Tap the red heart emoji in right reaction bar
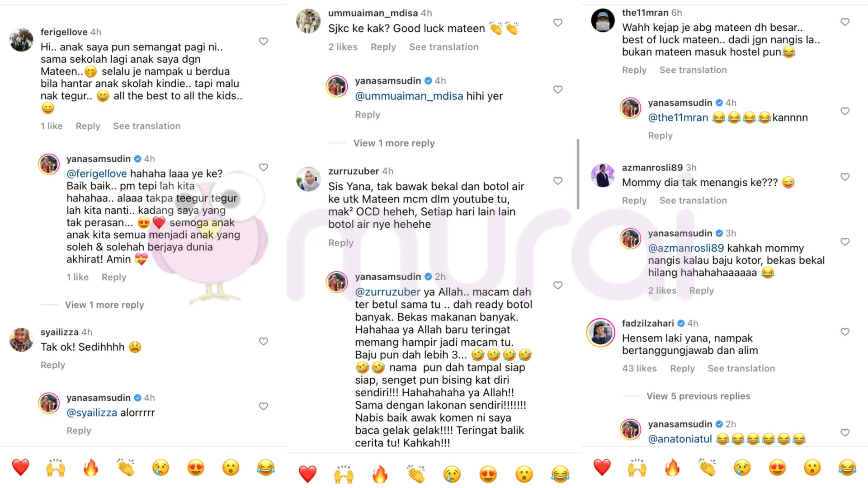 tap(602, 468)
